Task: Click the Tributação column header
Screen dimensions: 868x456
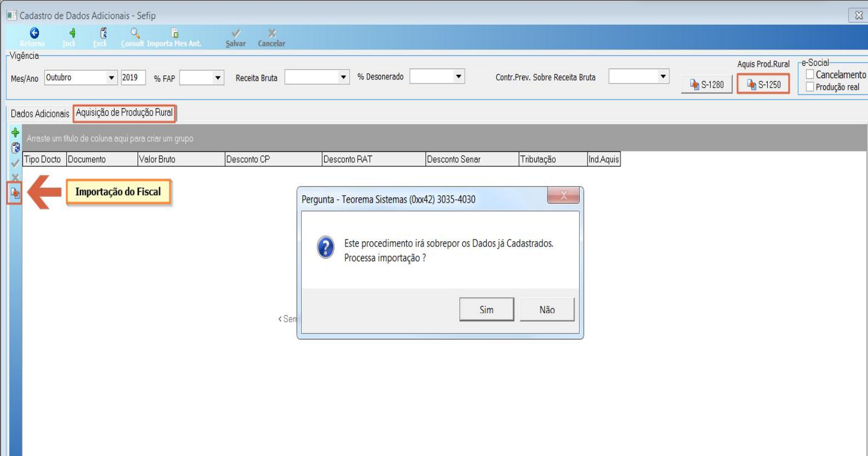Action: click(x=553, y=159)
